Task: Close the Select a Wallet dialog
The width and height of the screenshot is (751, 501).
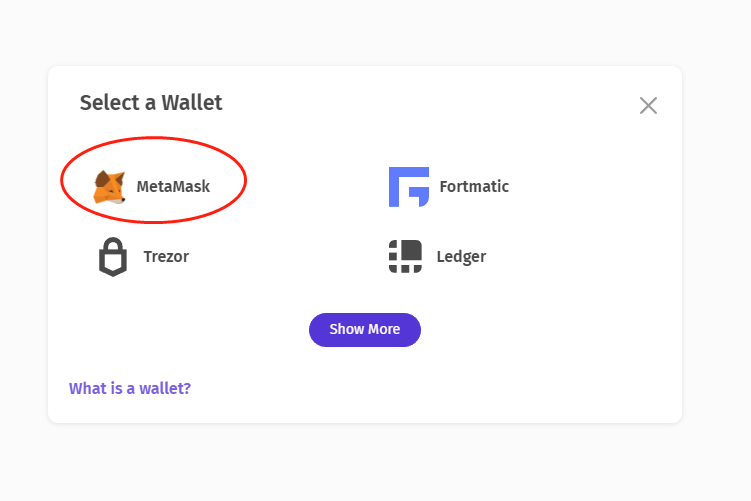Action: [x=648, y=106]
